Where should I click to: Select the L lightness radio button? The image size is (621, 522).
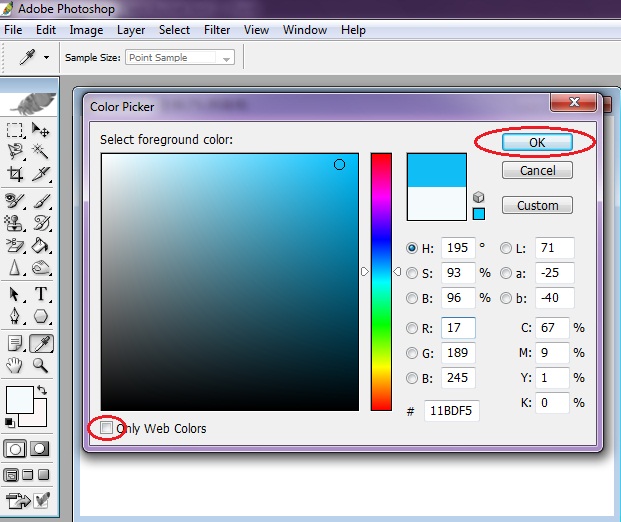point(506,248)
